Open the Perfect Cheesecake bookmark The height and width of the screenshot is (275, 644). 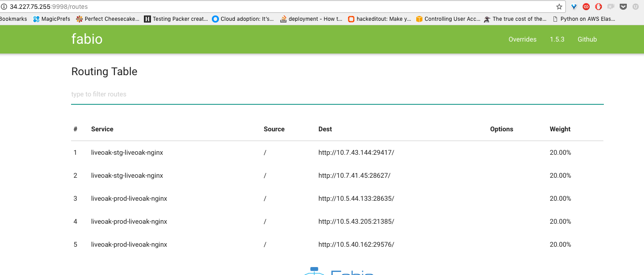[x=108, y=19]
